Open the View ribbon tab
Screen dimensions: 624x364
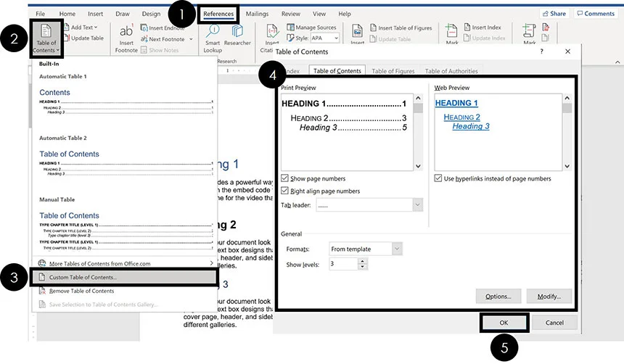tap(319, 14)
